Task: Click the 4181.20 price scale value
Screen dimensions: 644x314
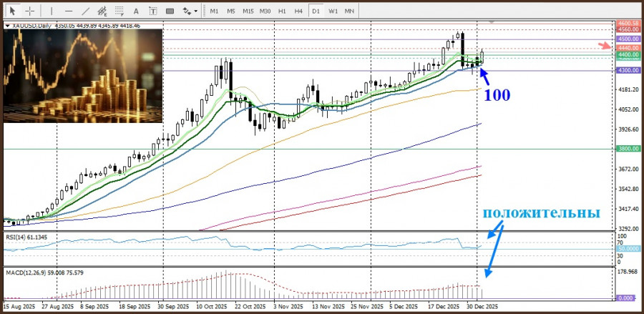Action: click(629, 89)
